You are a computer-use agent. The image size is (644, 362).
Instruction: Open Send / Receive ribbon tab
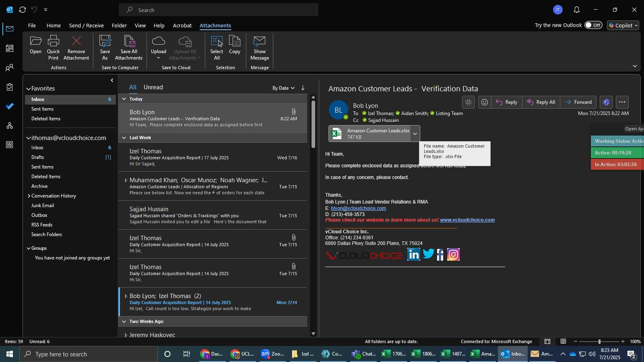click(86, 25)
